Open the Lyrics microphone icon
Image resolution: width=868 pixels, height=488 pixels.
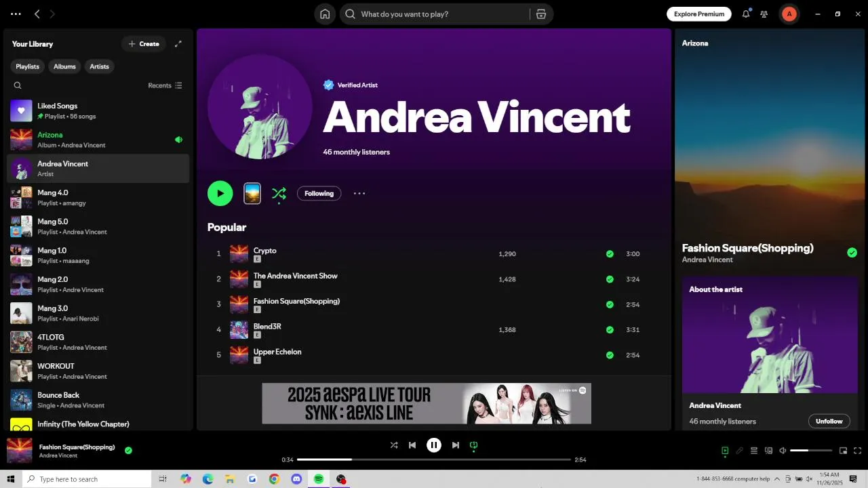[x=740, y=451]
